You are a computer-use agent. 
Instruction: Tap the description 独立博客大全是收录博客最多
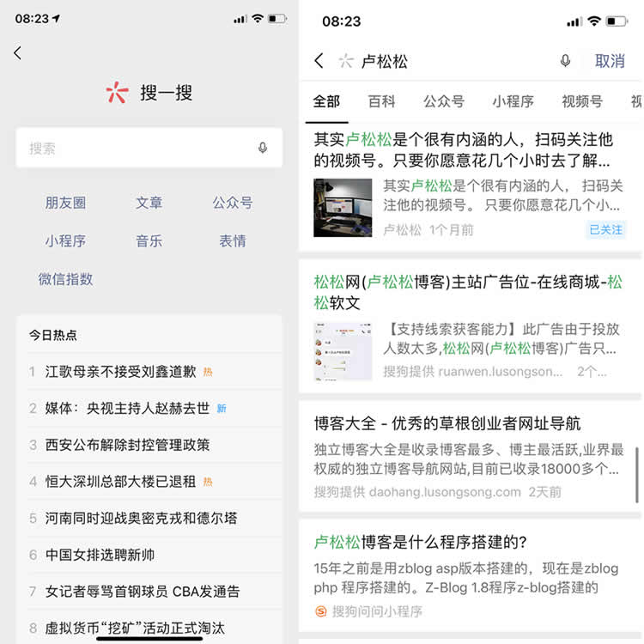(469, 459)
